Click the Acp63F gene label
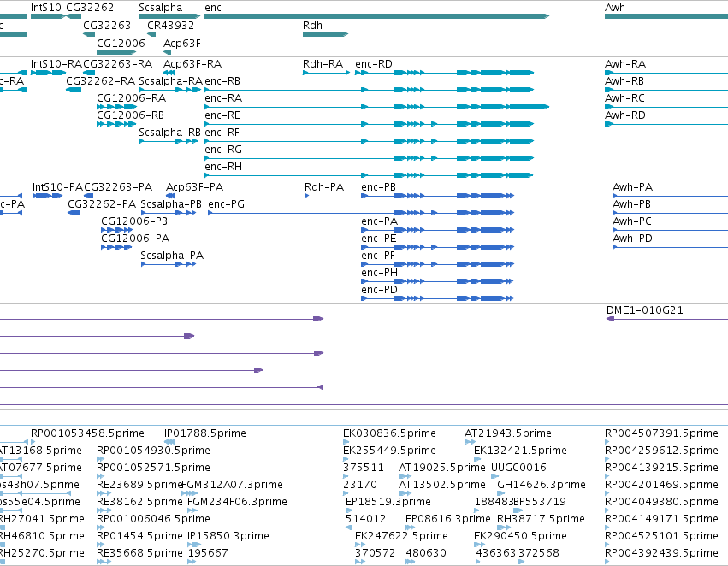The width and height of the screenshot is (728, 566). coord(182,43)
